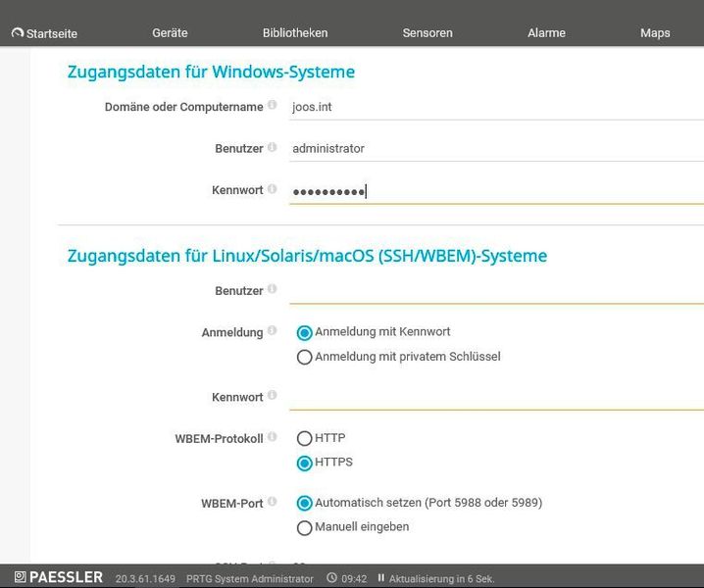Open the Geräte menu
Image resolution: width=704 pixels, height=588 pixels.
point(170,33)
